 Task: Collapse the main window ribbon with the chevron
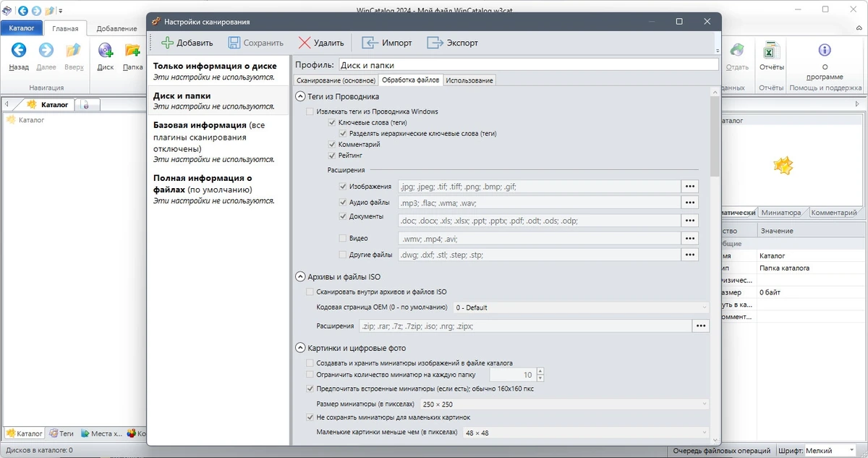point(859,29)
